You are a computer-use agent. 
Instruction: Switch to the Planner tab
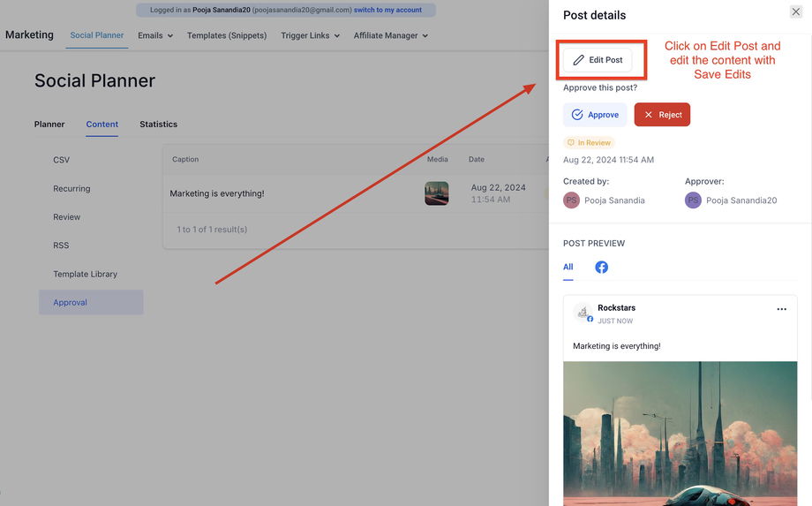point(49,125)
